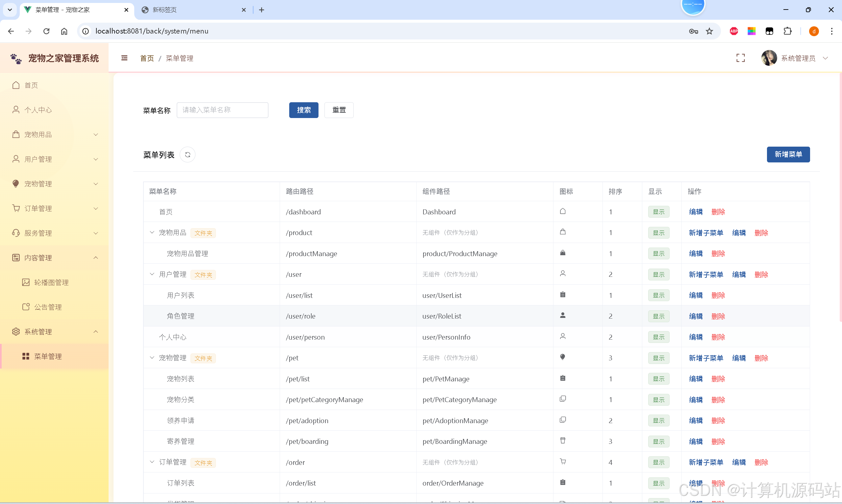
Task: Open browser extensions puzzle icon
Action: click(787, 31)
